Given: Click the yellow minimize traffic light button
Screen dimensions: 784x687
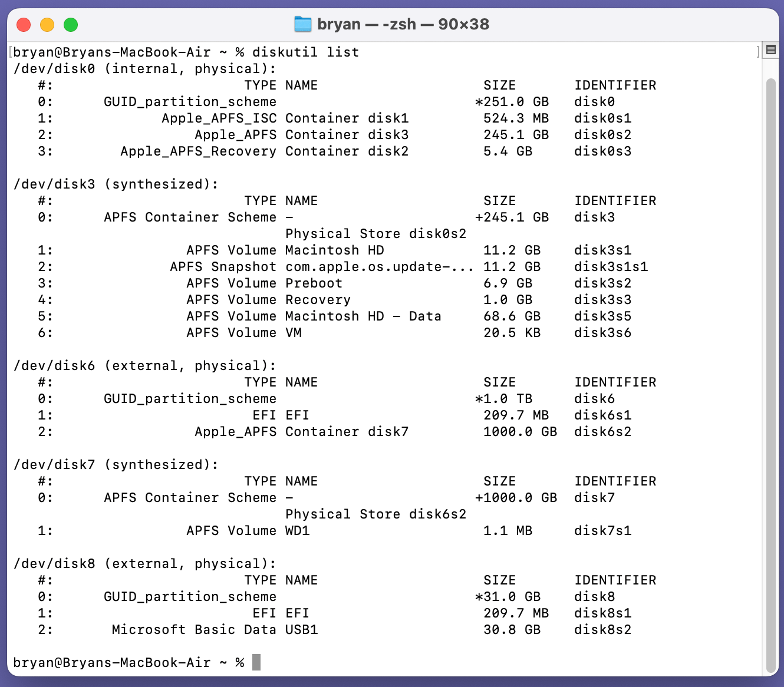Looking at the screenshot, I should point(47,24).
